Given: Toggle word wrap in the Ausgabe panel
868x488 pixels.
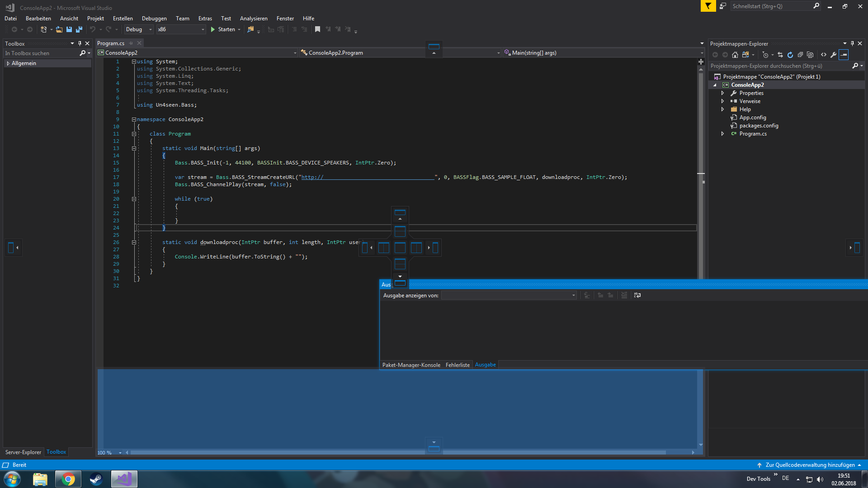Looking at the screenshot, I should point(637,295).
